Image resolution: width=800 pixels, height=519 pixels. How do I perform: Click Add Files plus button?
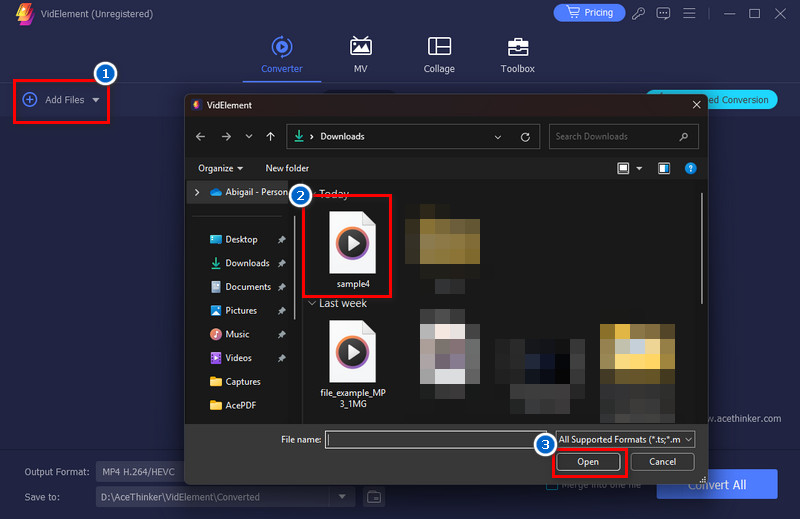pyautogui.click(x=30, y=100)
